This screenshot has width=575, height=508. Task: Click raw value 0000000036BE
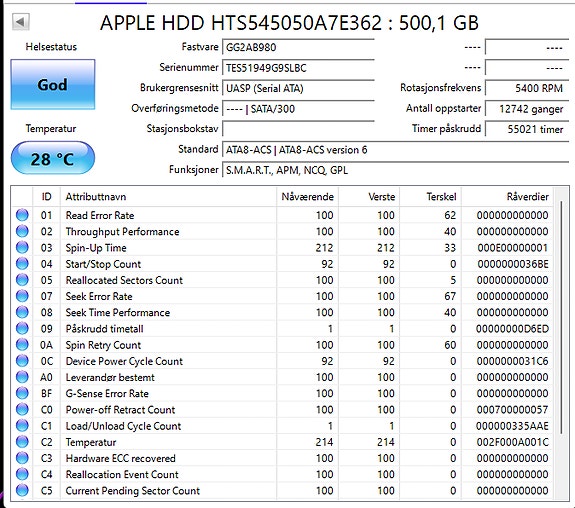[512, 264]
